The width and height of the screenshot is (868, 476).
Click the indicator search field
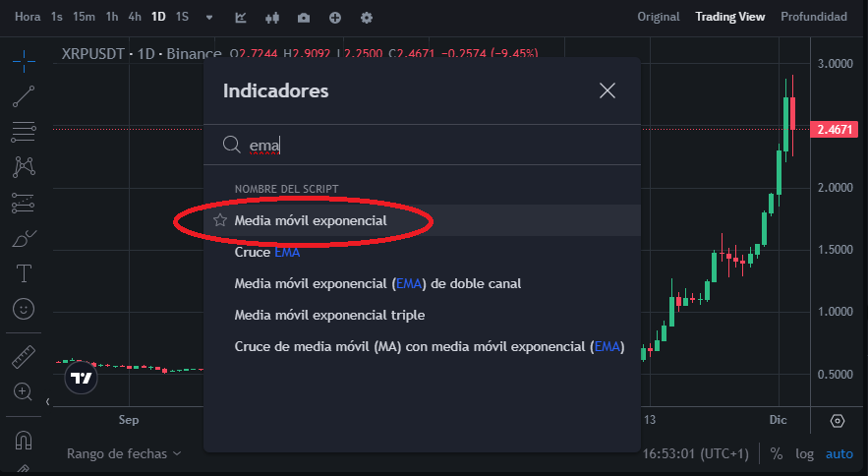point(423,146)
